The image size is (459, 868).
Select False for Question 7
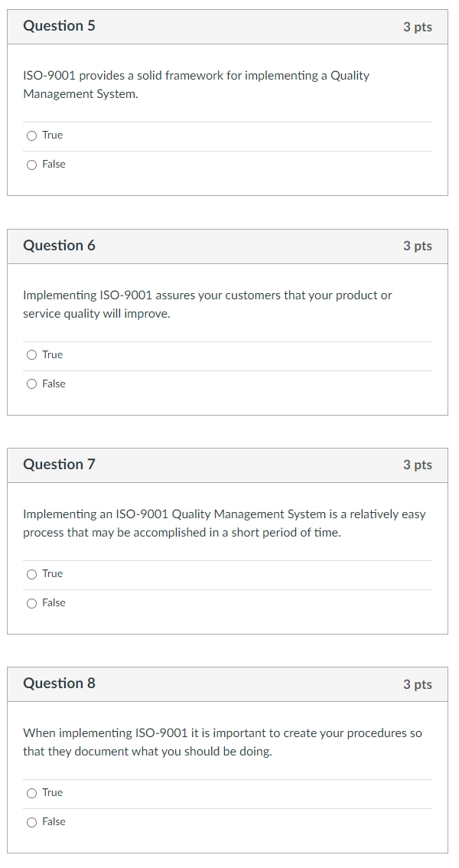pyautogui.click(x=31, y=602)
